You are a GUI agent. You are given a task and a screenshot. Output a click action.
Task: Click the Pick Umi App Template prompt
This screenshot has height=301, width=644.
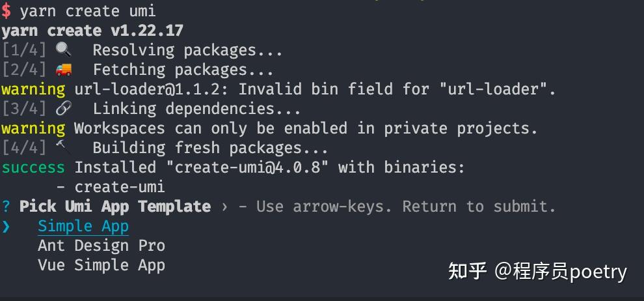pyautogui.click(x=115, y=207)
